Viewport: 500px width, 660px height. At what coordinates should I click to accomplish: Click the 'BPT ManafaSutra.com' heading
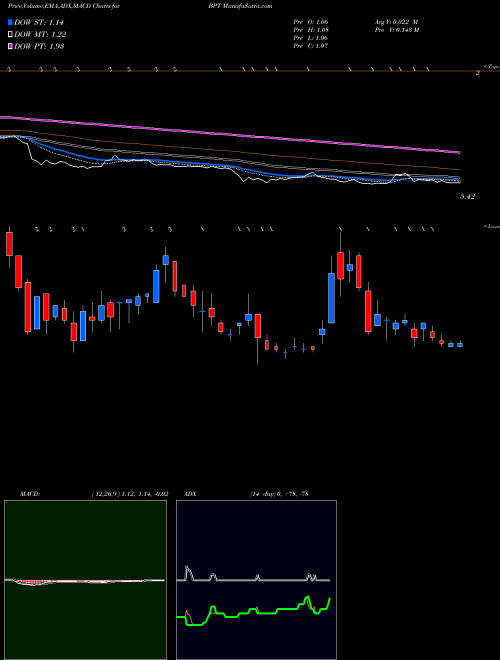240,6
